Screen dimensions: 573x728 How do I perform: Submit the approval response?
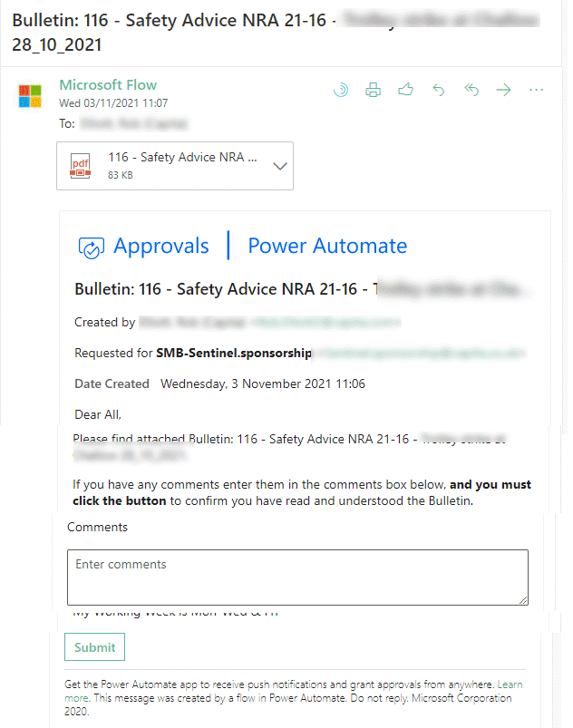94,646
